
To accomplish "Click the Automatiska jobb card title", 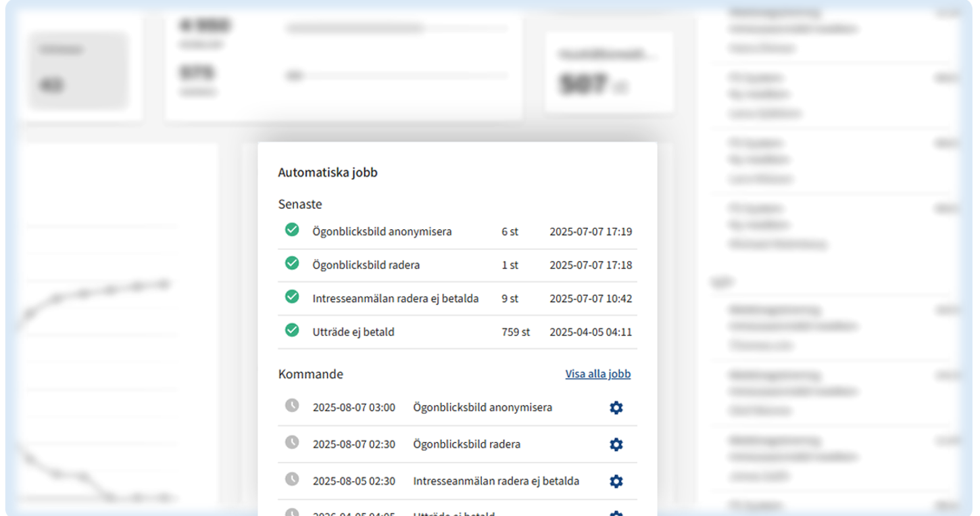I will [x=328, y=172].
